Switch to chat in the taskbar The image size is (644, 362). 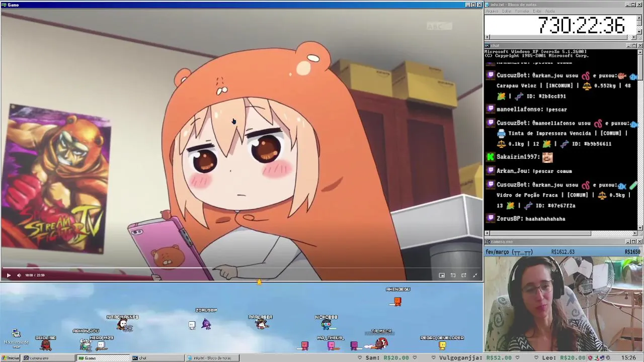157,358
